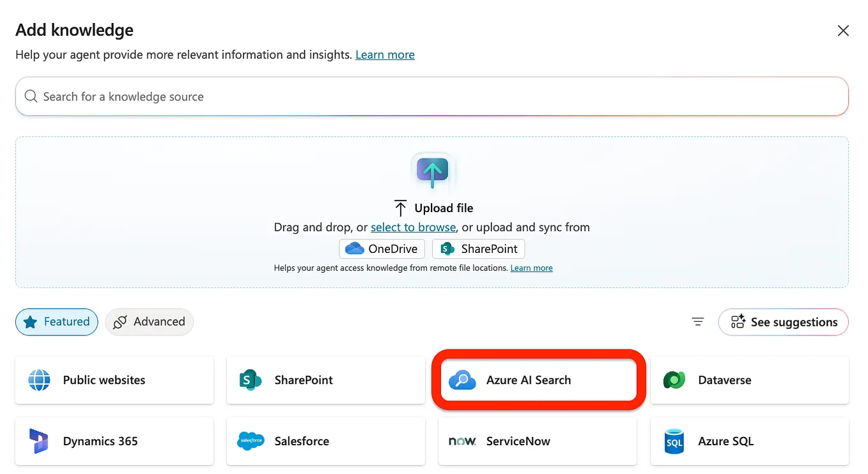Click the ServiceNow logo icon
Viewport: 868px width, 474px height.
pyautogui.click(x=462, y=441)
